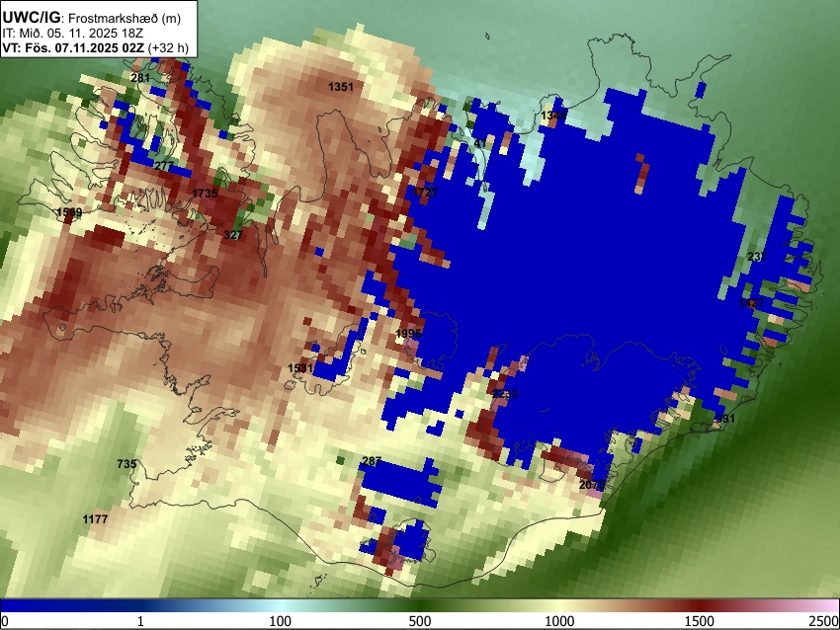Click the map value 1427

[x=751, y=303]
